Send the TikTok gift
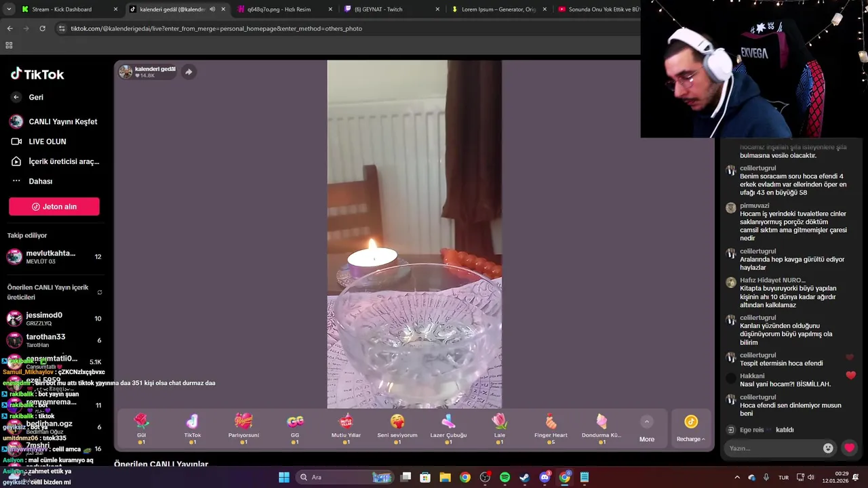This screenshot has width=868, height=488. (193, 430)
